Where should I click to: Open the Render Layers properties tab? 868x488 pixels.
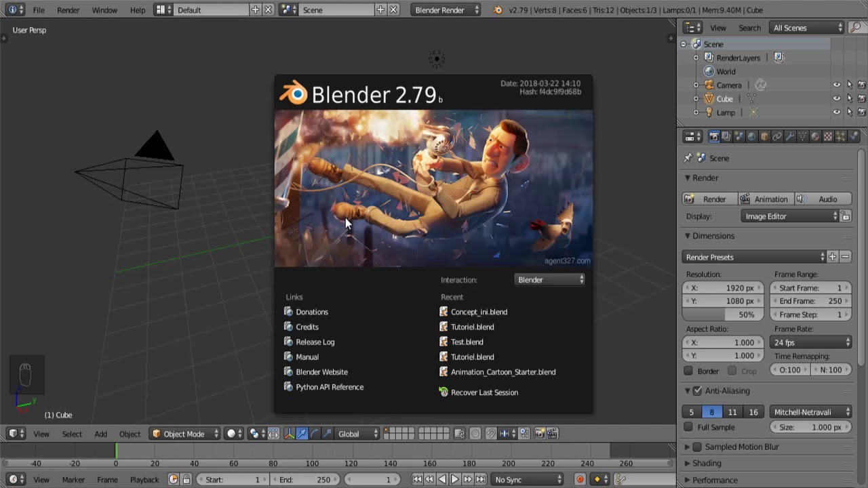[x=726, y=136]
